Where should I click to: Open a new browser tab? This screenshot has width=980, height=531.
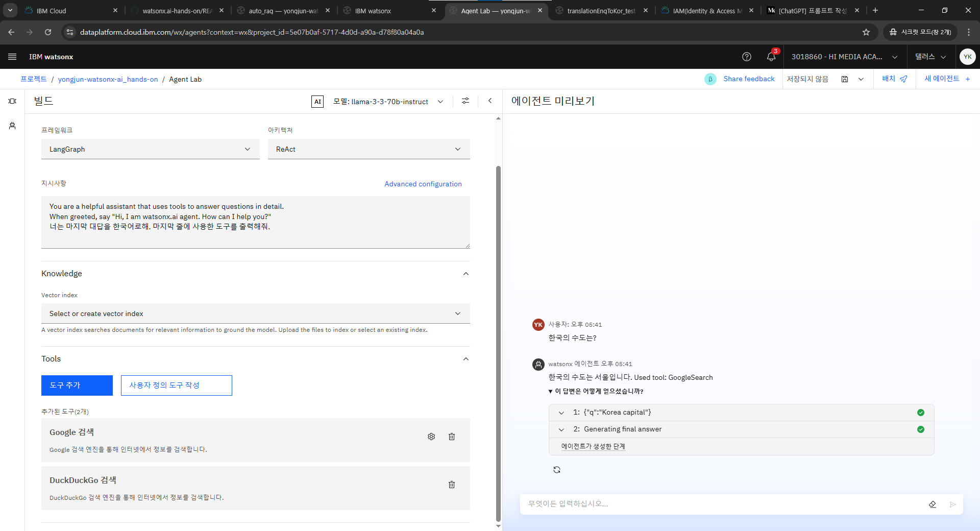pyautogui.click(x=875, y=10)
